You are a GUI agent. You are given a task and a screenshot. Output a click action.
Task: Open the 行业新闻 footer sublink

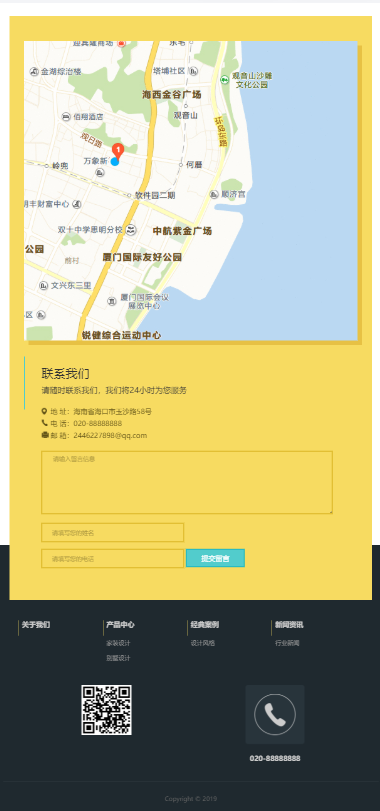[x=287, y=643]
